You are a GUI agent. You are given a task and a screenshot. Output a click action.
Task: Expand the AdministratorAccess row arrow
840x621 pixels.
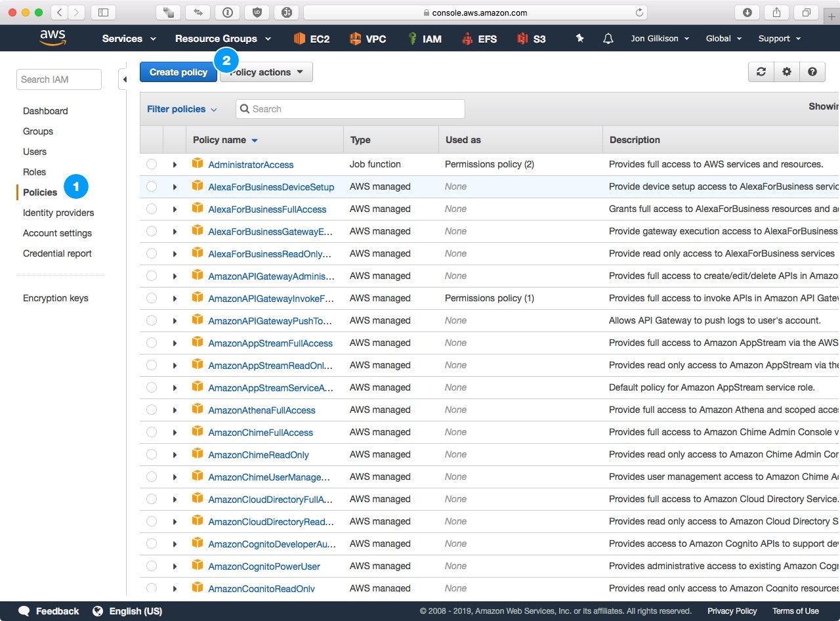pyautogui.click(x=175, y=165)
